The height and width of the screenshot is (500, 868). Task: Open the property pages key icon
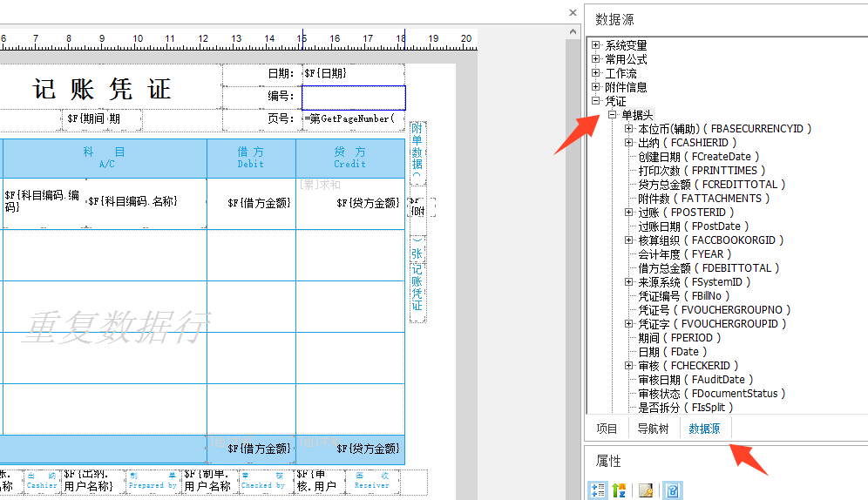coord(646,490)
